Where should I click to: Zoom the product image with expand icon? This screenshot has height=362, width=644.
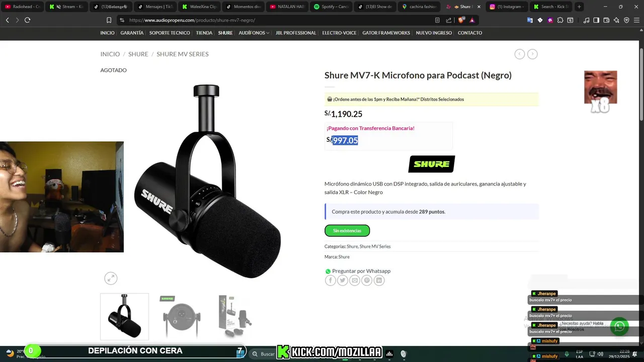coord(111,278)
